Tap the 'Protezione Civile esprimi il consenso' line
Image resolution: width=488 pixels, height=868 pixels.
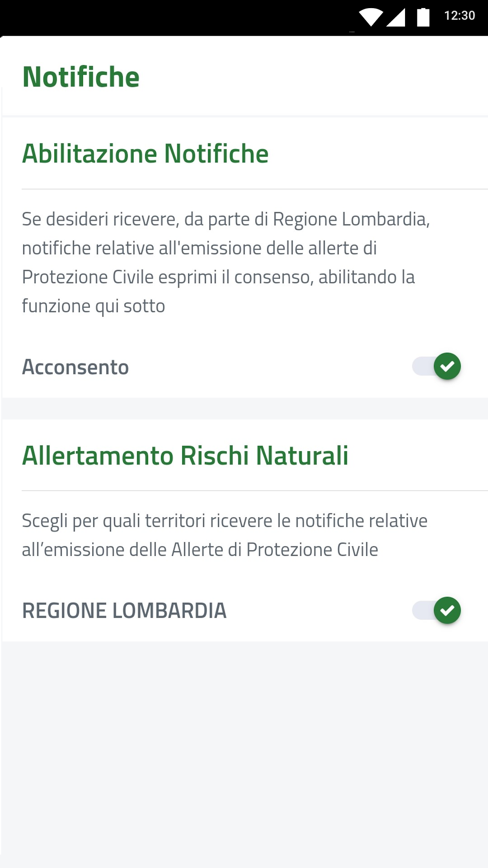(x=218, y=277)
